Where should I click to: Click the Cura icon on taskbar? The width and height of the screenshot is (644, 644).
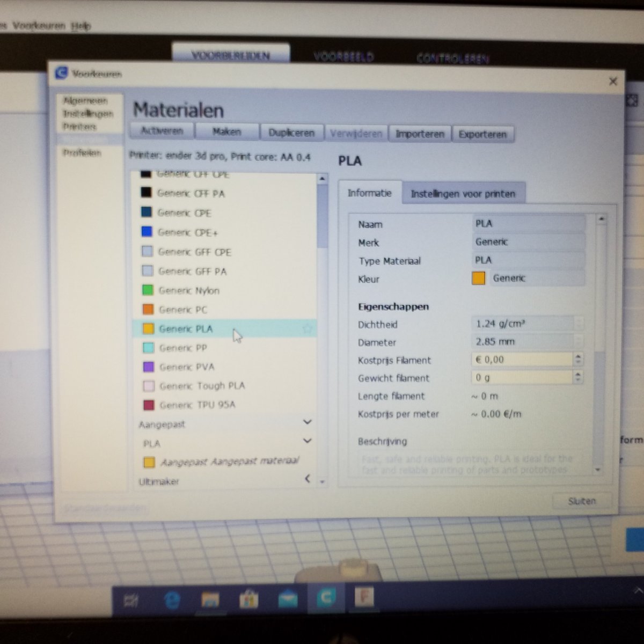tap(326, 598)
